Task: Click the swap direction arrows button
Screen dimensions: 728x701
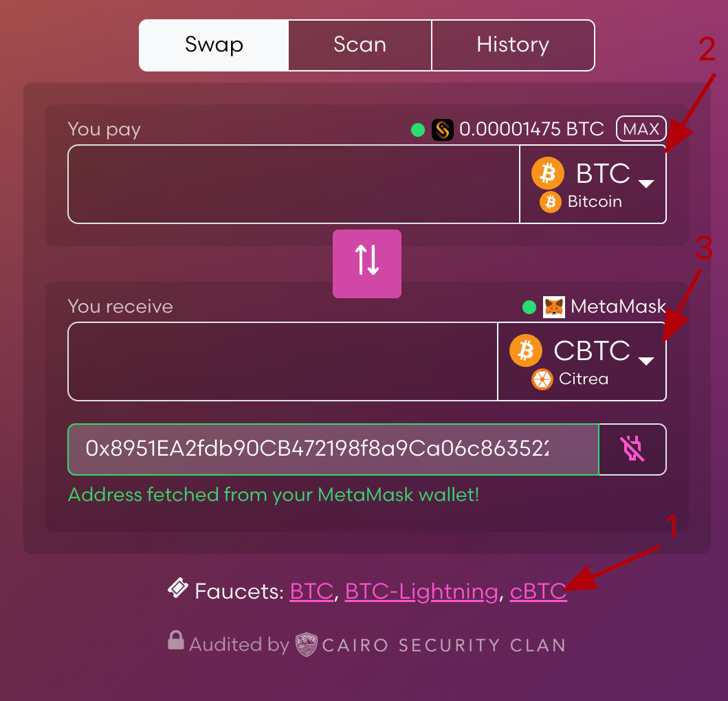Action: pyautogui.click(x=367, y=264)
